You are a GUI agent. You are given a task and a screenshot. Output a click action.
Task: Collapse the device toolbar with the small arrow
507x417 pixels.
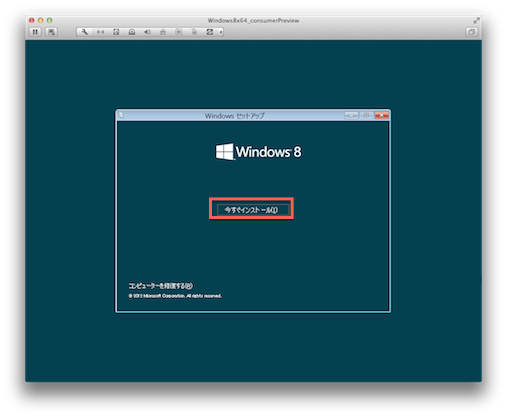coord(221,32)
